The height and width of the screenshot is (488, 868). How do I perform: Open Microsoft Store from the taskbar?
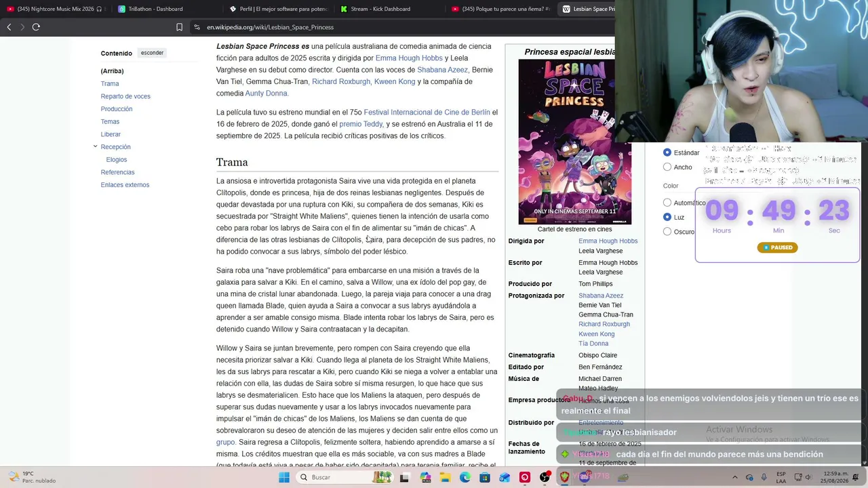(x=485, y=477)
